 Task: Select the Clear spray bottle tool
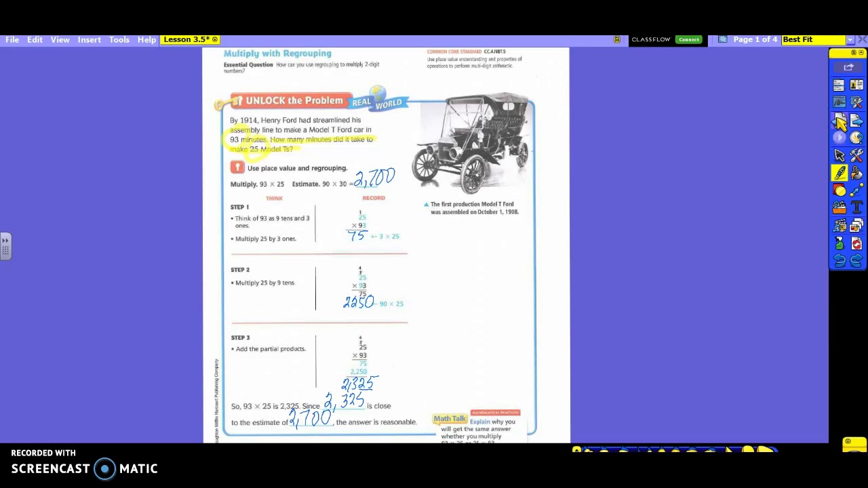pos(840,243)
